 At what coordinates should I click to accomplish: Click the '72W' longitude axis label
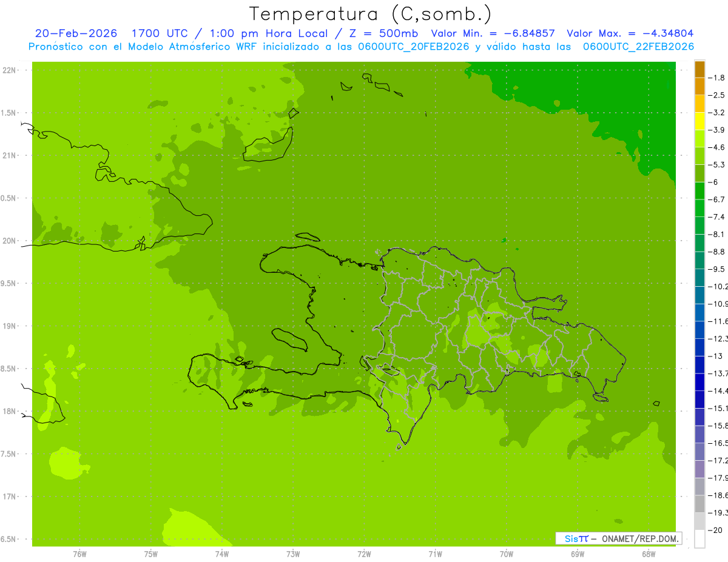(x=364, y=553)
